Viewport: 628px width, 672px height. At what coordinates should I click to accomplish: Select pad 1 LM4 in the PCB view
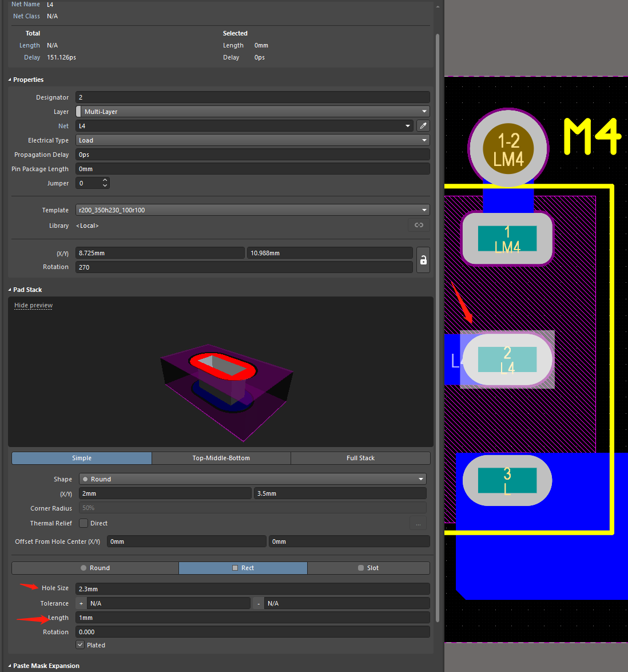click(507, 239)
